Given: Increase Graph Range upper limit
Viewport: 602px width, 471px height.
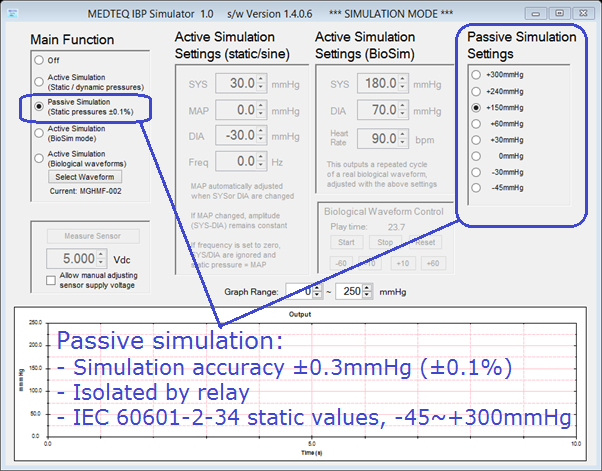Looking at the screenshot, I should pyautogui.click(x=367, y=288).
